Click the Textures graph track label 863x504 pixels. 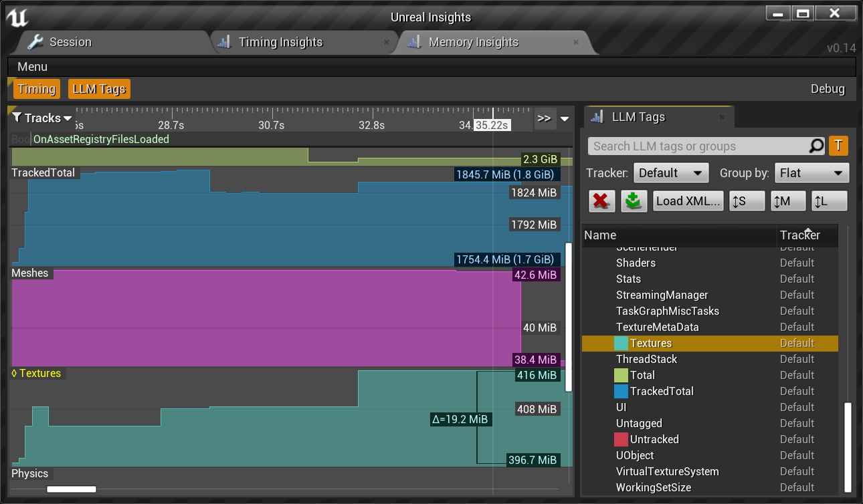(x=36, y=374)
